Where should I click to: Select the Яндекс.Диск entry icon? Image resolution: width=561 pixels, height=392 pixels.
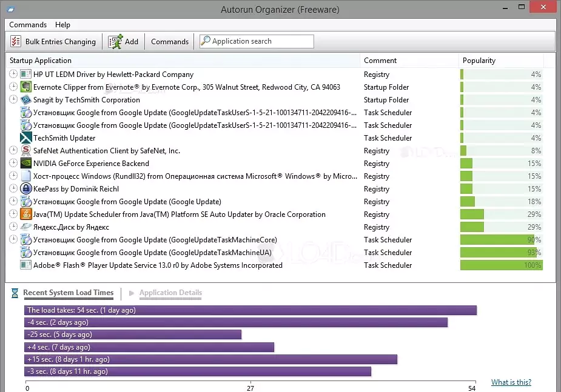[24, 227]
